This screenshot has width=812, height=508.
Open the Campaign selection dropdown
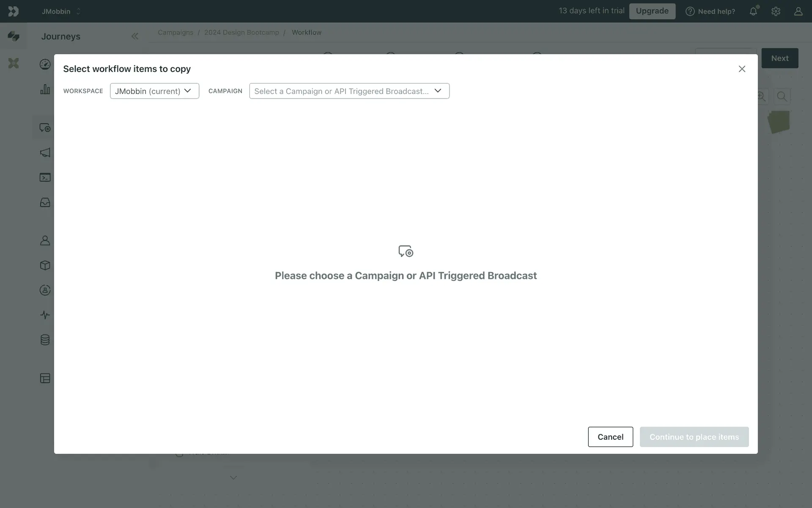(x=349, y=91)
